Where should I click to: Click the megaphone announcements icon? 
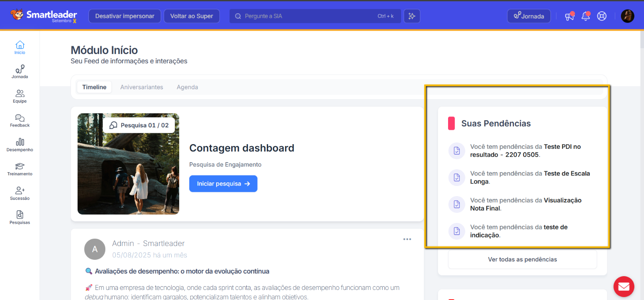pyautogui.click(x=569, y=16)
